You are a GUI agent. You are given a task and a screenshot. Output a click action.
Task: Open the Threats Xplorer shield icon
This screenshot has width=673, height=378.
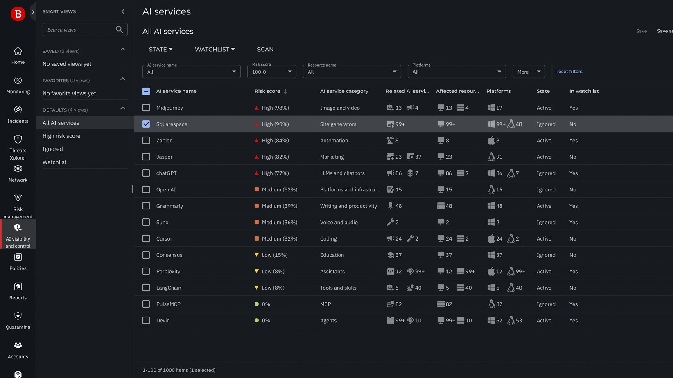click(x=18, y=139)
